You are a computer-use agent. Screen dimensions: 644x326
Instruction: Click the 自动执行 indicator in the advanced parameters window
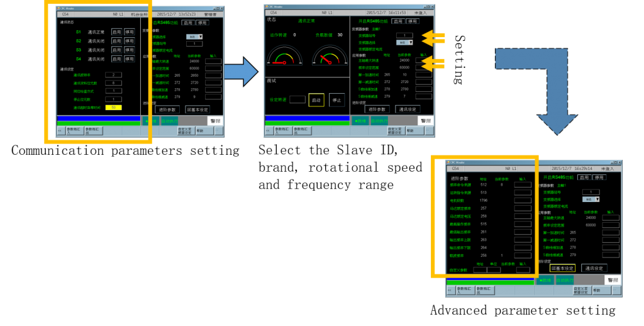(x=564, y=279)
